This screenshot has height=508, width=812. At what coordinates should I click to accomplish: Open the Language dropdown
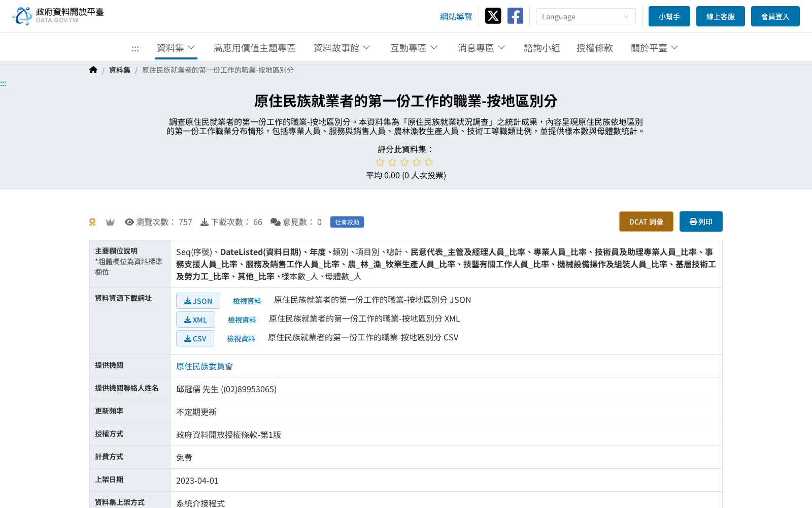click(586, 16)
